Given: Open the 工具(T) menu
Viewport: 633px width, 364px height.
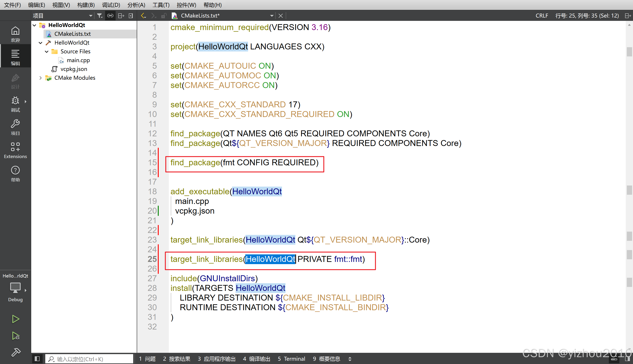Looking at the screenshot, I should pyautogui.click(x=161, y=5).
